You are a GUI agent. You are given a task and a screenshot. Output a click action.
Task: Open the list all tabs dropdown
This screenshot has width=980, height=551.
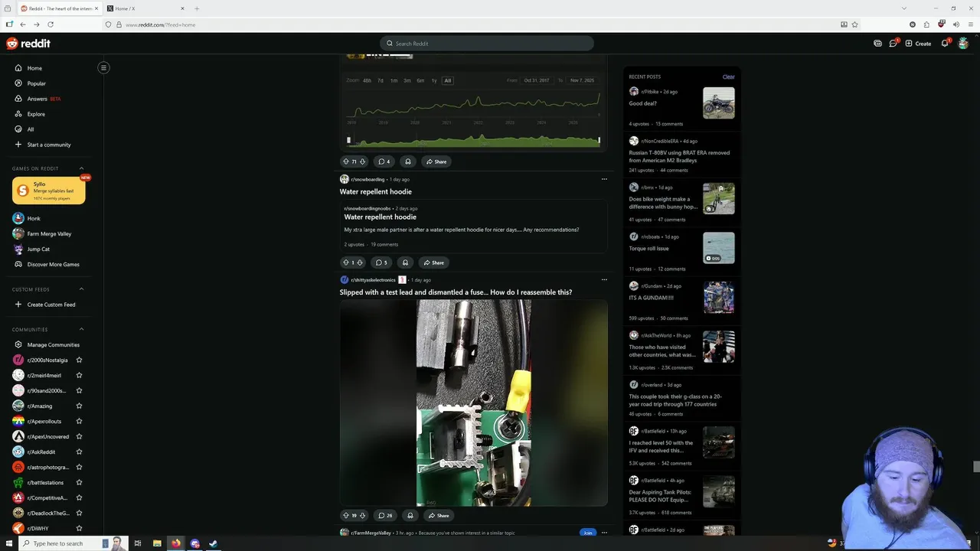[x=903, y=8]
